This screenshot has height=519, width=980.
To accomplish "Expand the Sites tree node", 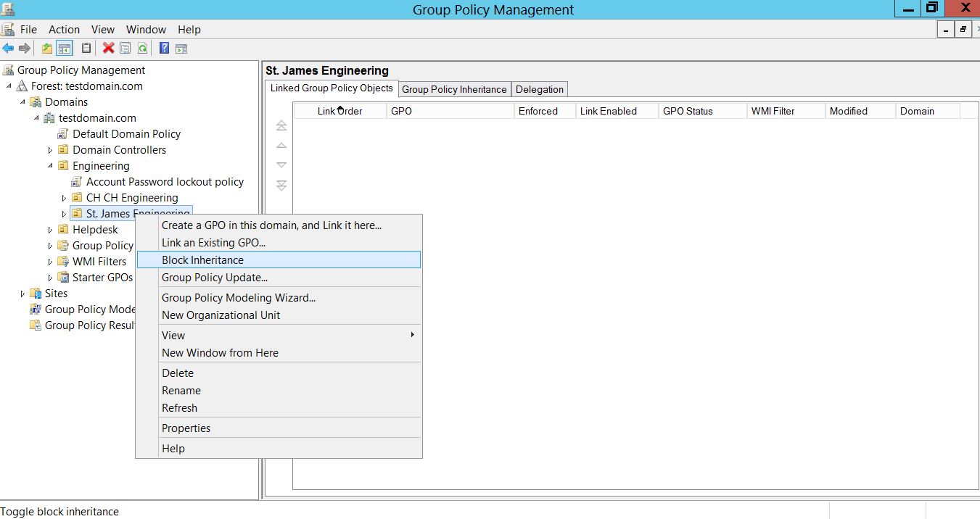I will pyautogui.click(x=23, y=294).
